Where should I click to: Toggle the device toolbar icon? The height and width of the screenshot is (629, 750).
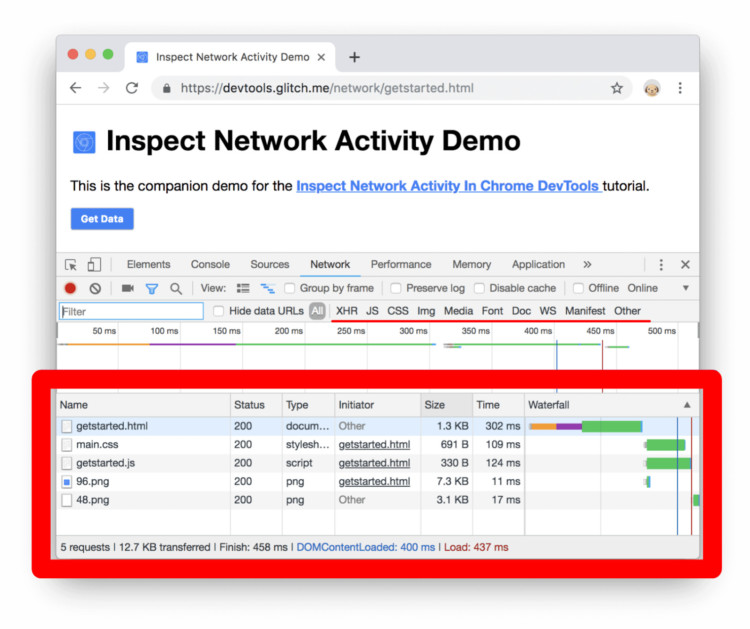click(x=94, y=265)
